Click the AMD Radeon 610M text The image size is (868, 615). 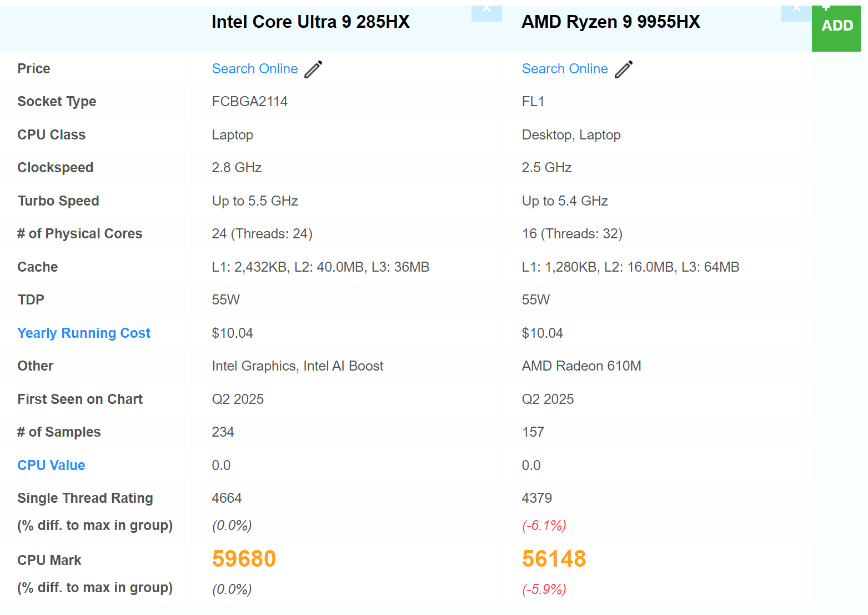581,366
